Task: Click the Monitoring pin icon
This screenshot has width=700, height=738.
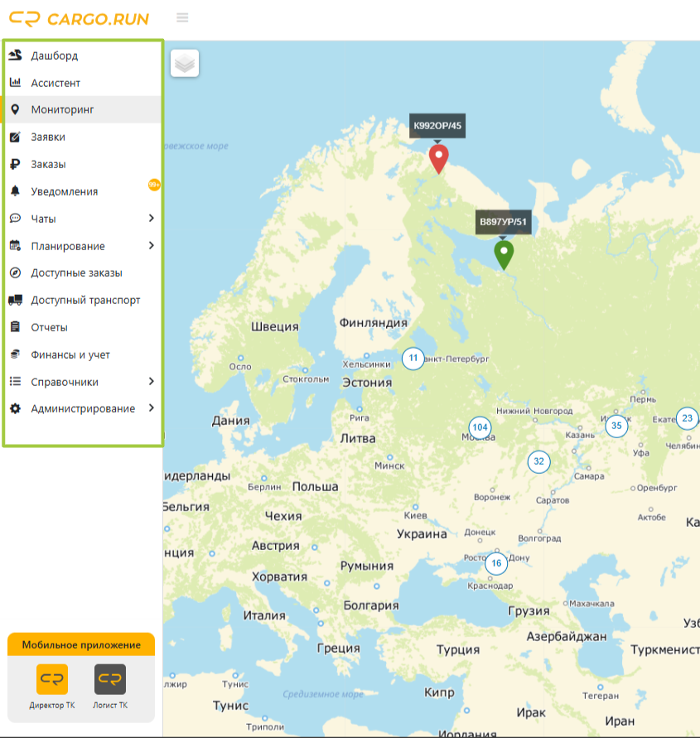Action: 15,109
